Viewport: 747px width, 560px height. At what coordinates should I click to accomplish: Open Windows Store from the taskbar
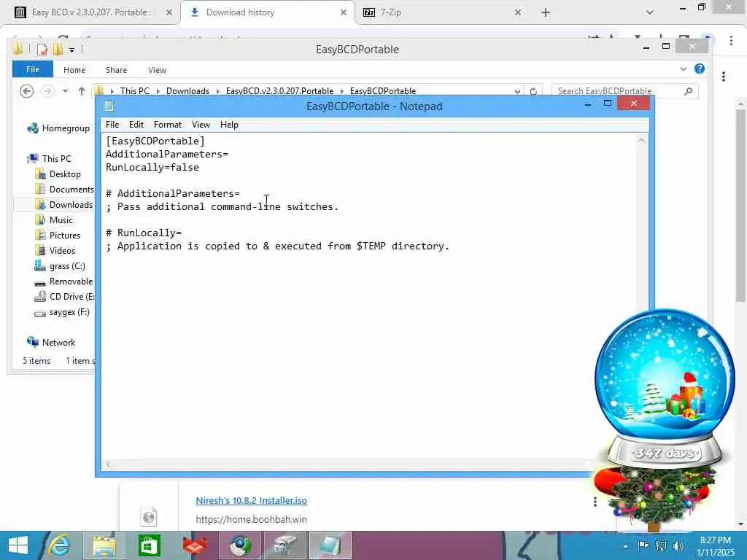click(x=150, y=545)
